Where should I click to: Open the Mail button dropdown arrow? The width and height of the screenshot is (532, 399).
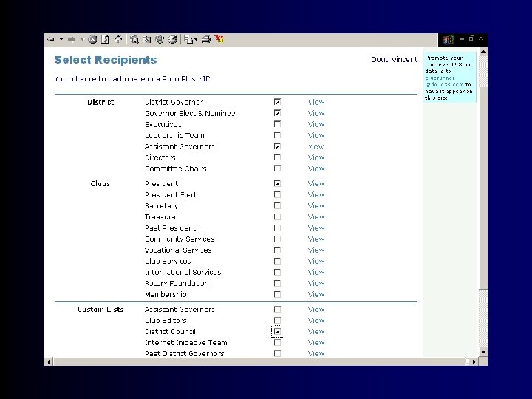196,40
